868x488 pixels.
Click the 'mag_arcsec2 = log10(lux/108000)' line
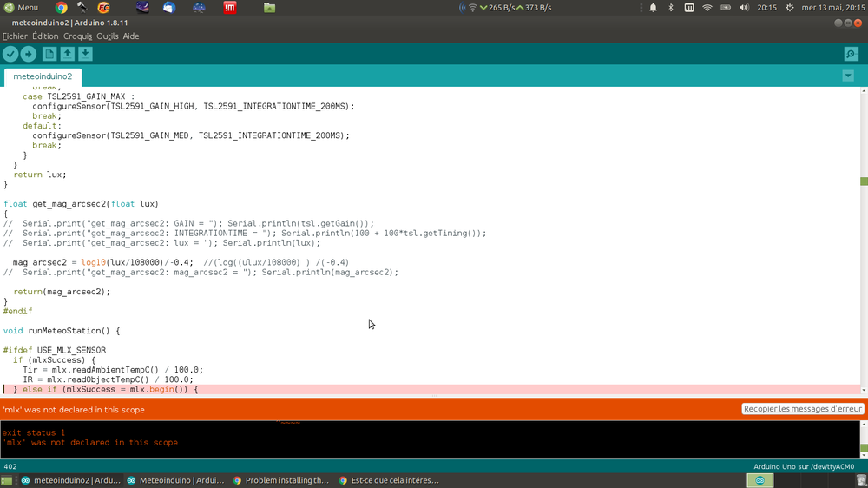181,262
